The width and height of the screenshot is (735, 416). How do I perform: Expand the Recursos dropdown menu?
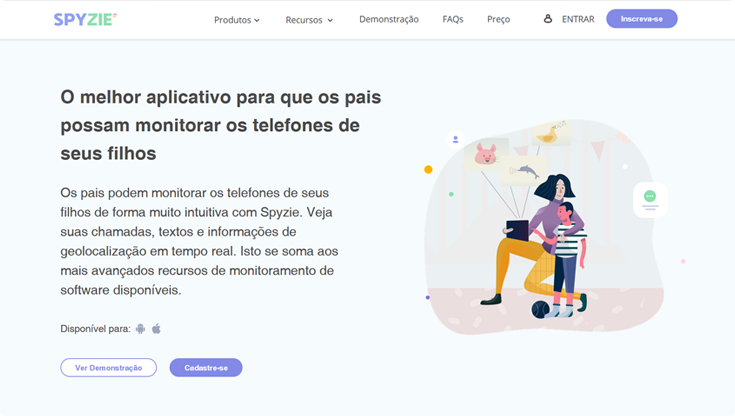pyautogui.click(x=309, y=20)
